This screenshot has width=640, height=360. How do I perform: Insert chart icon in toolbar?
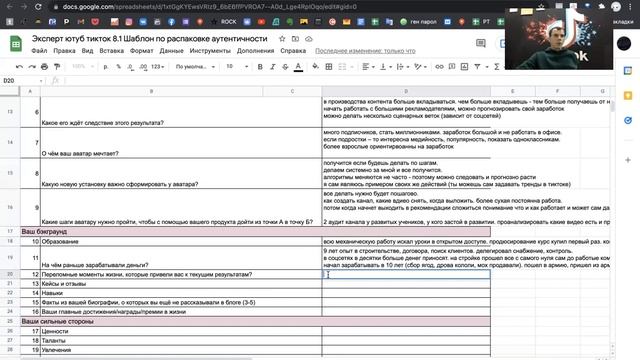464,67
